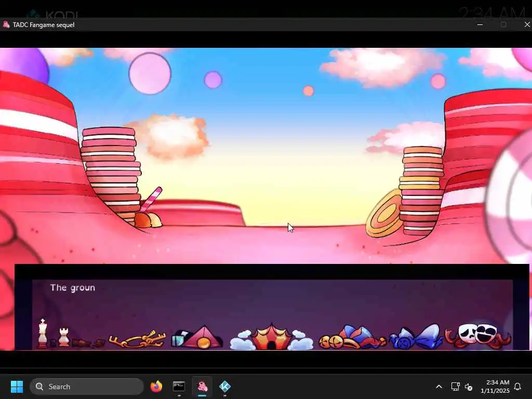Click the dialogue text 'The groun'
The image size is (532, 399).
coord(73,288)
